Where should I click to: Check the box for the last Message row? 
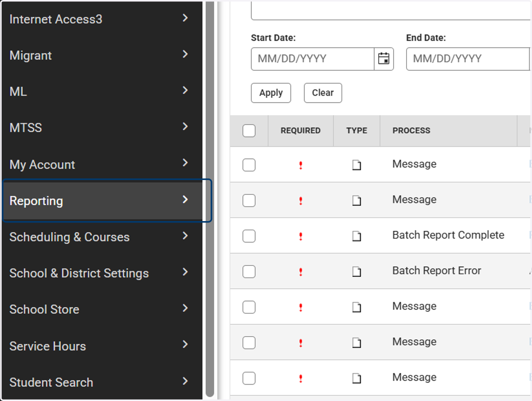click(x=249, y=378)
